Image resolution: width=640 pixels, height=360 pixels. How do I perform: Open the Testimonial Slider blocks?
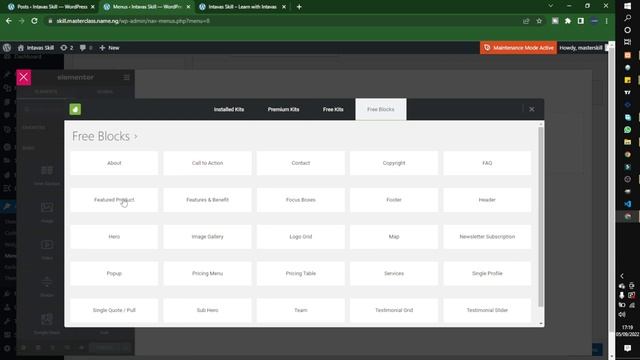click(487, 310)
